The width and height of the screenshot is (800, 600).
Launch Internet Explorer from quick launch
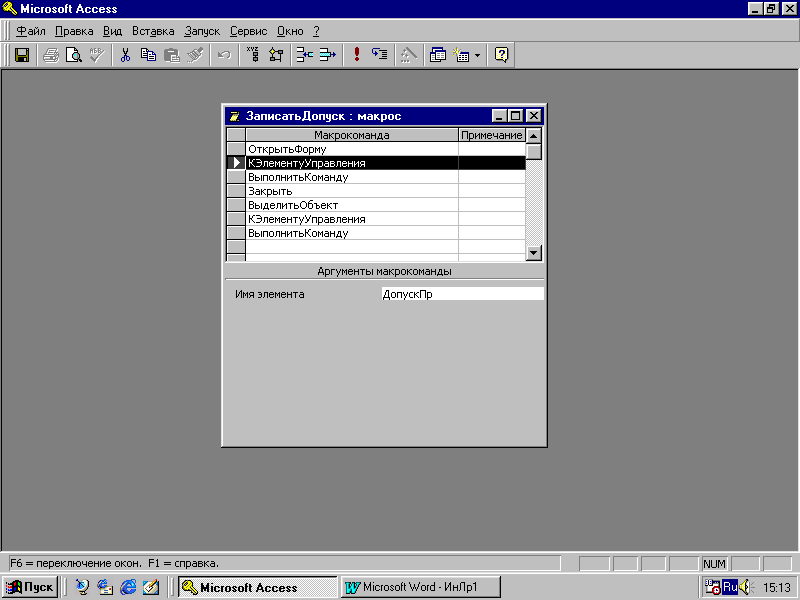point(128,587)
